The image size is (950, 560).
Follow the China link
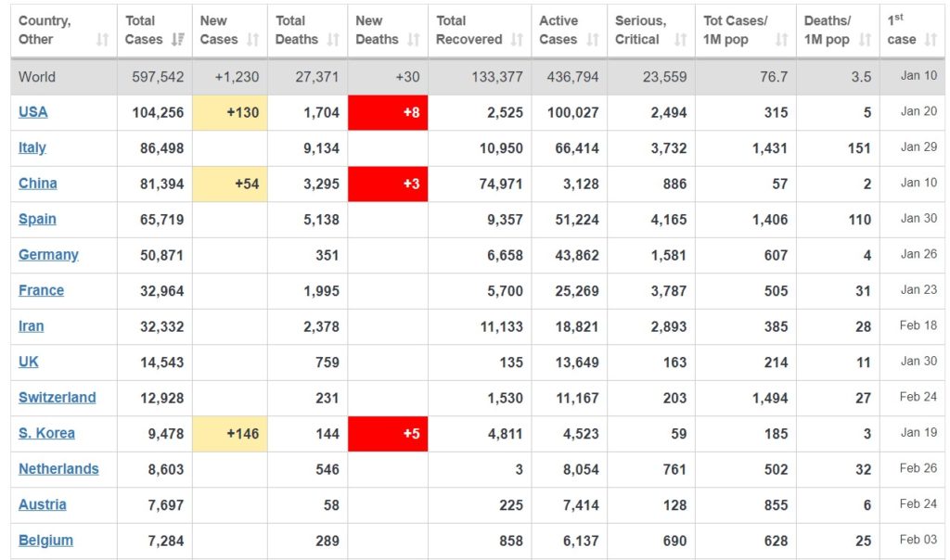pos(37,184)
